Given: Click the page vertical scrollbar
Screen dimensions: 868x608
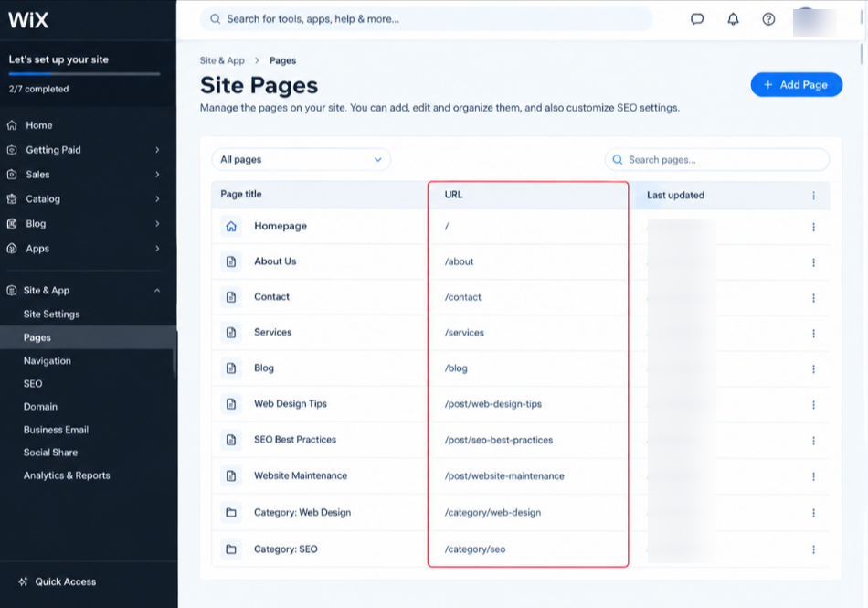Looking at the screenshot, I should pos(862,54).
